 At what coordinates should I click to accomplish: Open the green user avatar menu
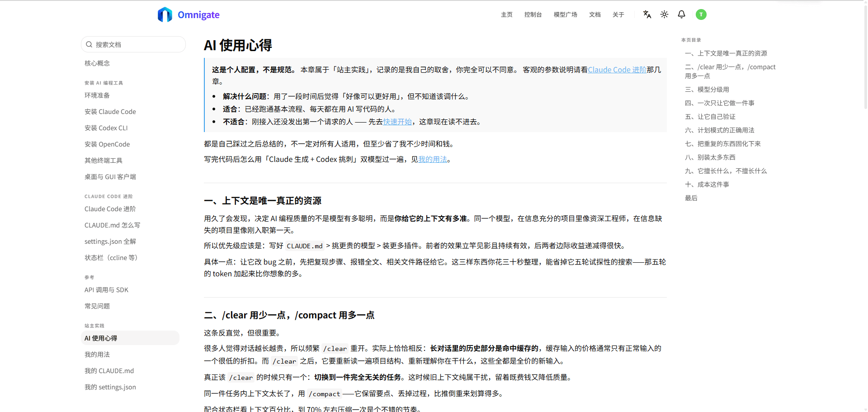pyautogui.click(x=701, y=14)
